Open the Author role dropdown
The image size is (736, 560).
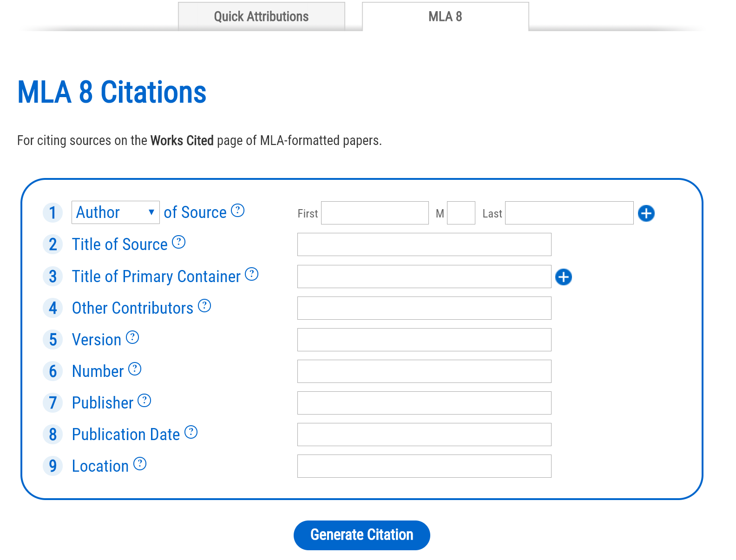click(115, 212)
